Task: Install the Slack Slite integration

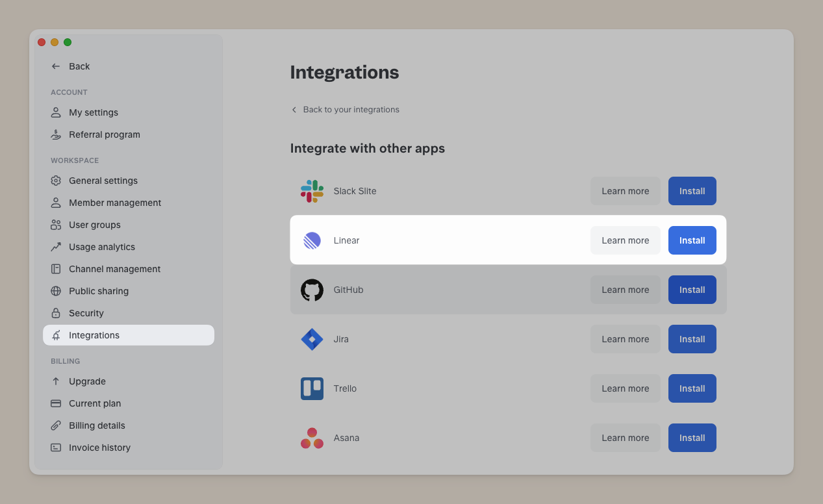Action: pyautogui.click(x=692, y=191)
